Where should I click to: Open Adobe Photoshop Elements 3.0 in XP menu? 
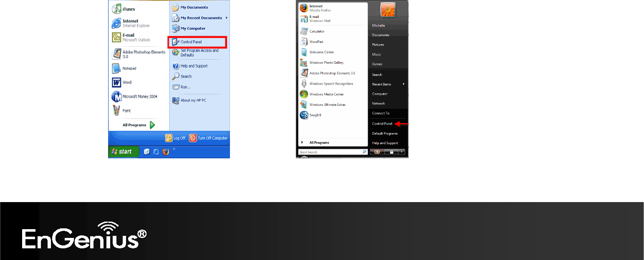click(x=139, y=54)
